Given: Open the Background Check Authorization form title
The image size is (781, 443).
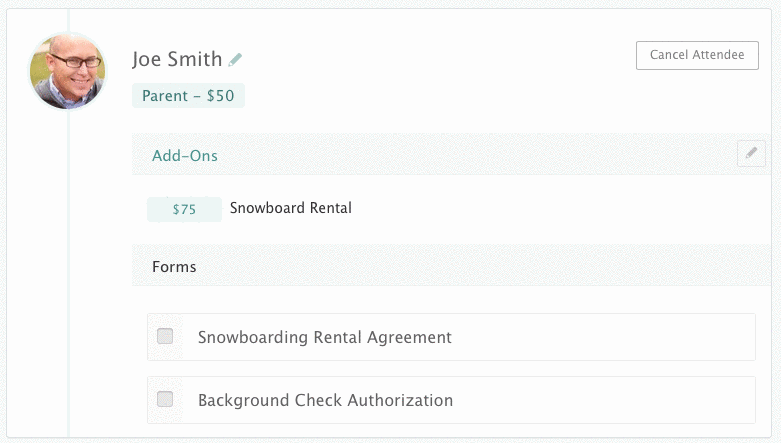Looking at the screenshot, I should (x=325, y=400).
